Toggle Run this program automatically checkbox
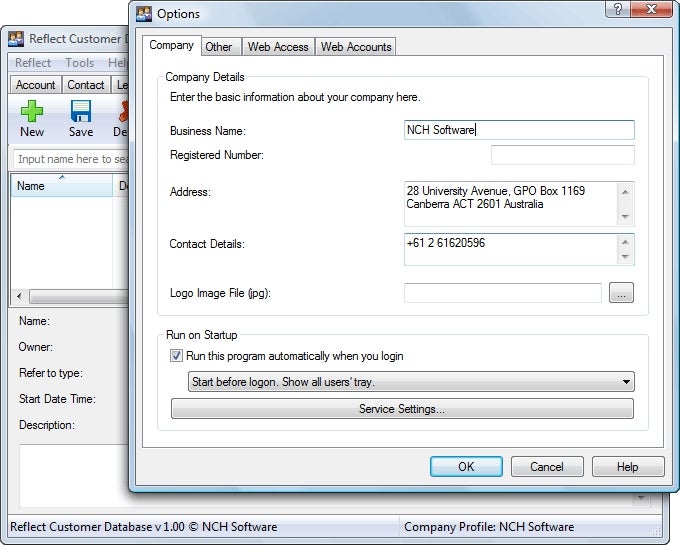The image size is (680, 545). pos(176,356)
